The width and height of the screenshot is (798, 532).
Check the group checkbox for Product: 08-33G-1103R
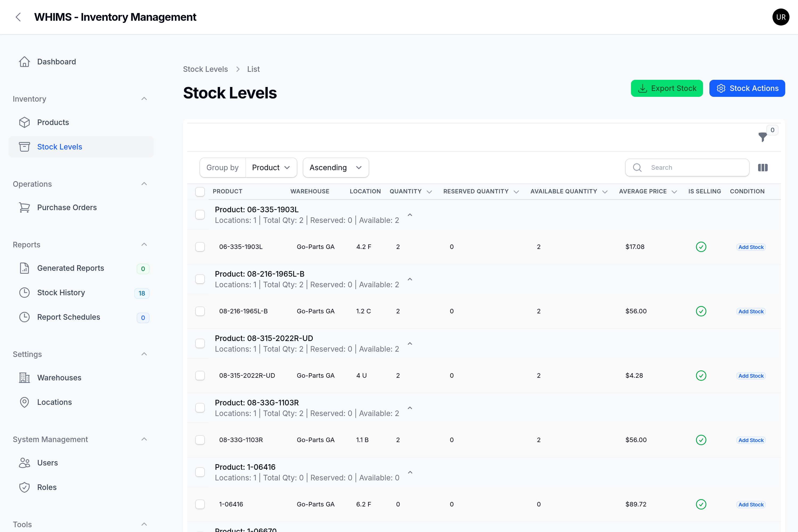click(200, 408)
